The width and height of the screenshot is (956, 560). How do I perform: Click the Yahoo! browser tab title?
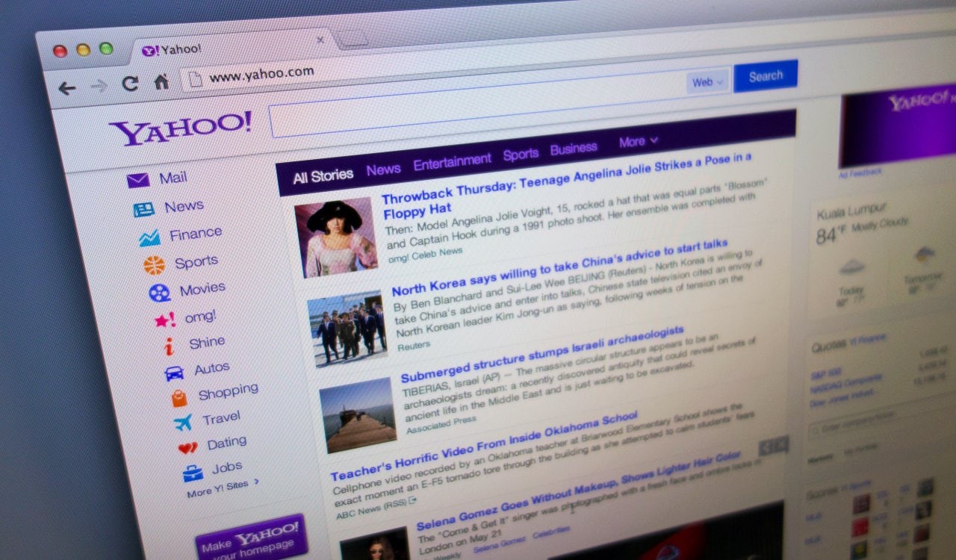click(181, 49)
